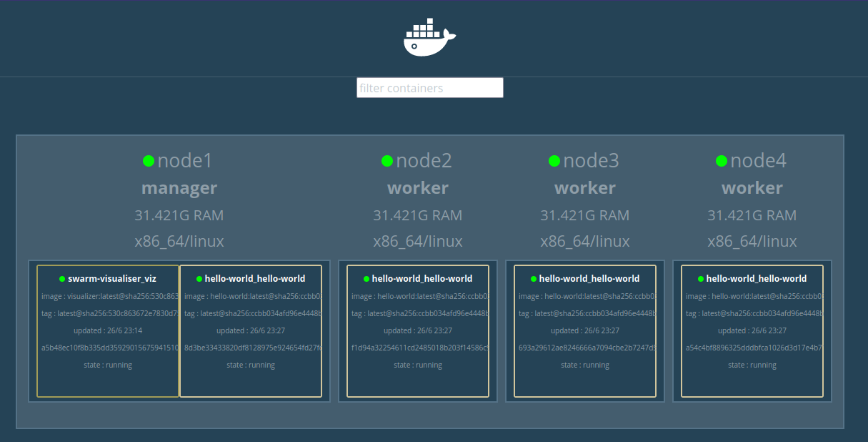
Task: Click node4 container 'state : running' line
Action: click(752, 365)
